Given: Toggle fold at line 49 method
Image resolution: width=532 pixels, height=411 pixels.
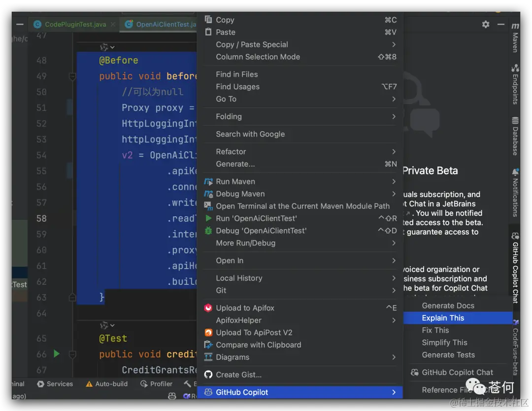Looking at the screenshot, I should click(x=72, y=76).
